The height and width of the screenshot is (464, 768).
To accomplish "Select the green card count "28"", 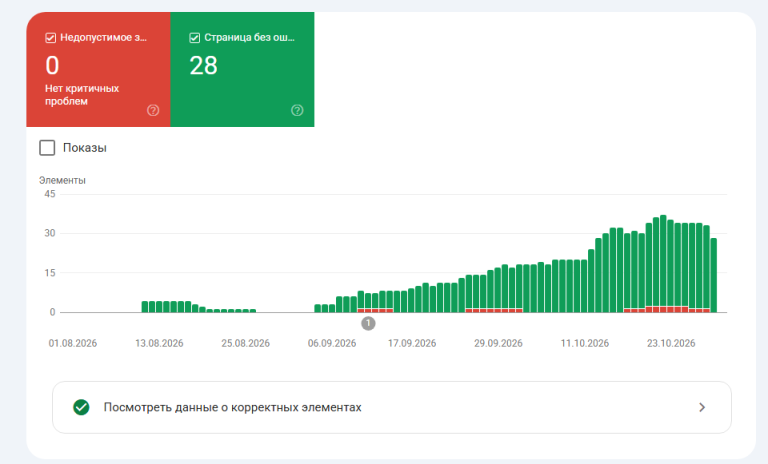I will [x=203, y=66].
